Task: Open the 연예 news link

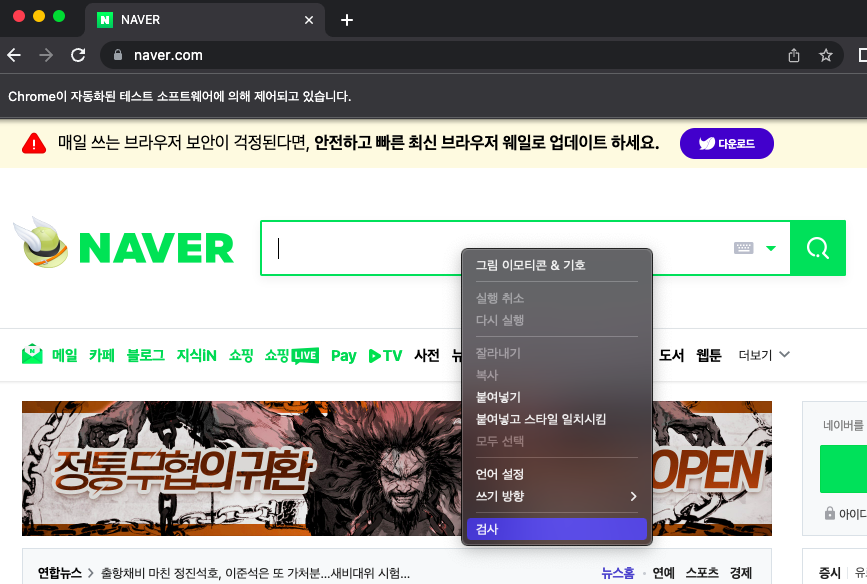Action: (x=664, y=573)
